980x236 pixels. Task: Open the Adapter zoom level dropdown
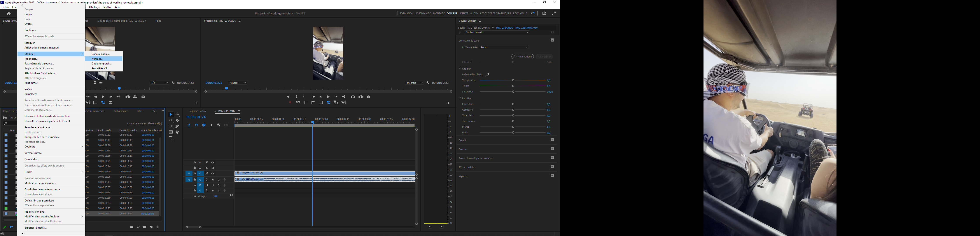[238, 83]
